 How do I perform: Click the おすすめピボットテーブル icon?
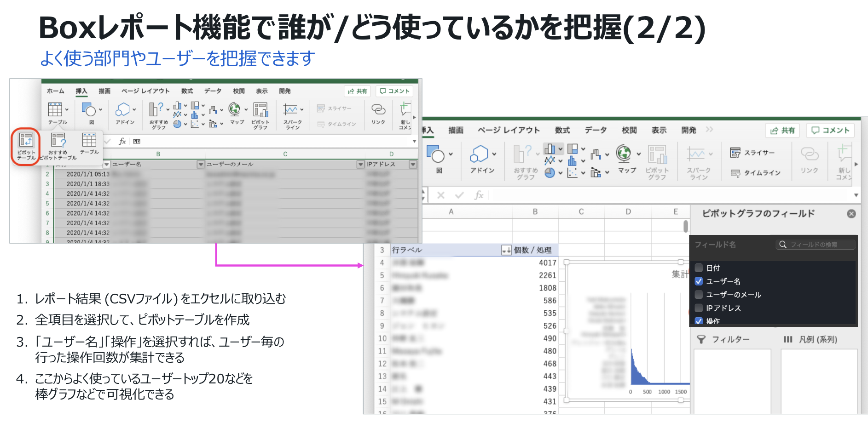pyautogui.click(x=58, y=145)
